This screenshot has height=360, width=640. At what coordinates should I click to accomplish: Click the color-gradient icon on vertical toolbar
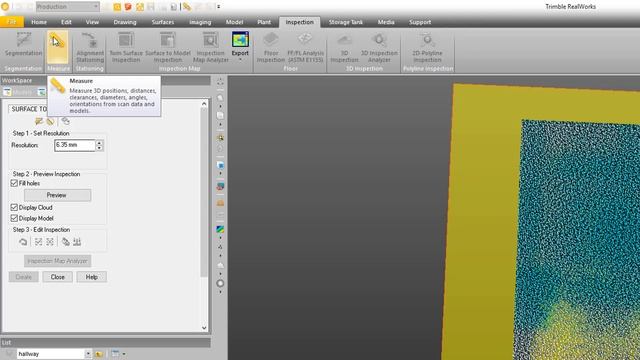pos(220,229)
